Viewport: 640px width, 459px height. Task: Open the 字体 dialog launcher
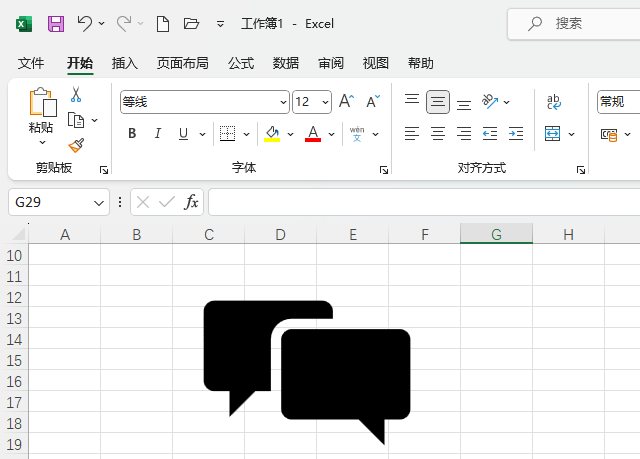click(x=384, y=170)
